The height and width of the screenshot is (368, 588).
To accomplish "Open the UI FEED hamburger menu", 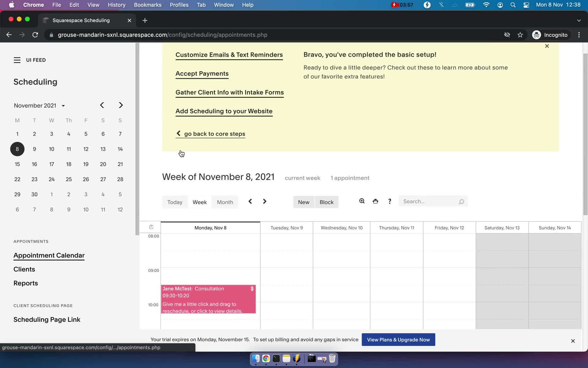I will coord(17,60).
